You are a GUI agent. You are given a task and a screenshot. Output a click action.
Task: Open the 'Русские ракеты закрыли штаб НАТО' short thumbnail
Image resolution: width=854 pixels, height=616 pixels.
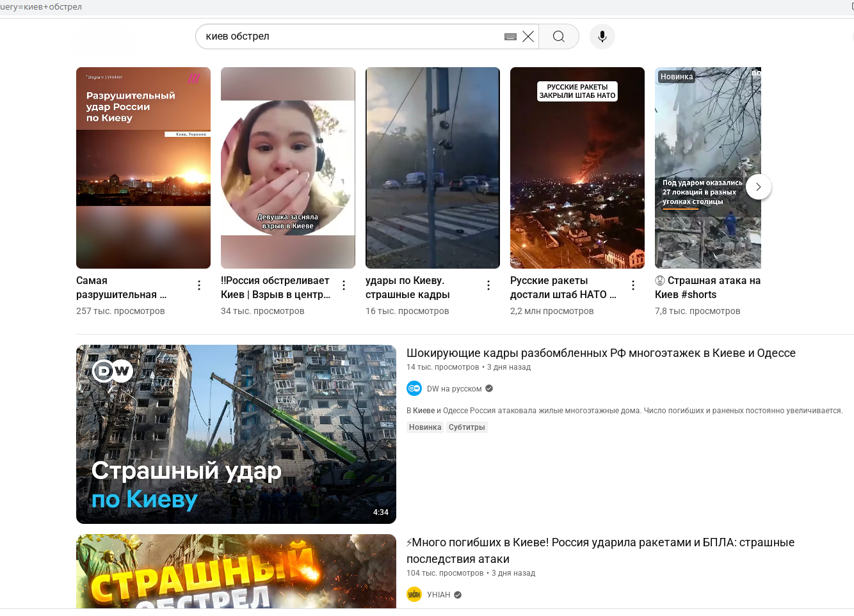point(577,168)
